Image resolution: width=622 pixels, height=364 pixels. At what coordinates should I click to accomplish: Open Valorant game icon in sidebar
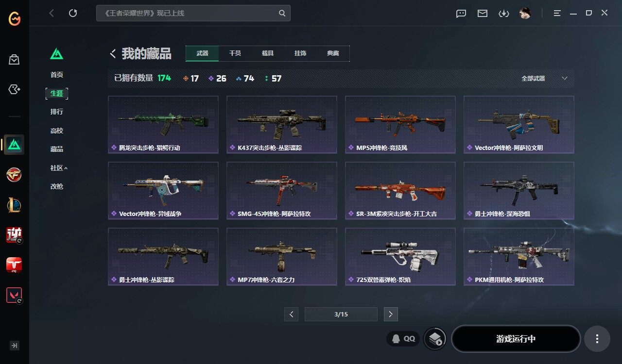[x=14, y=295]
